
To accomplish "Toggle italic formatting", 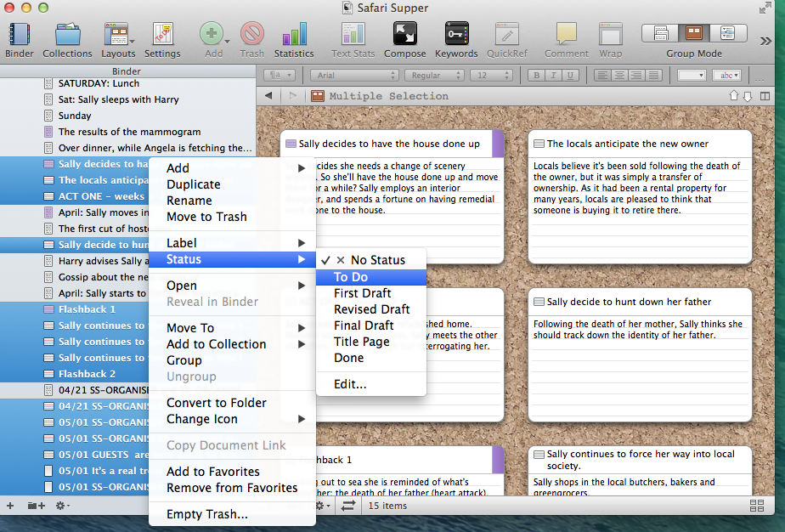I will point(553,75).
